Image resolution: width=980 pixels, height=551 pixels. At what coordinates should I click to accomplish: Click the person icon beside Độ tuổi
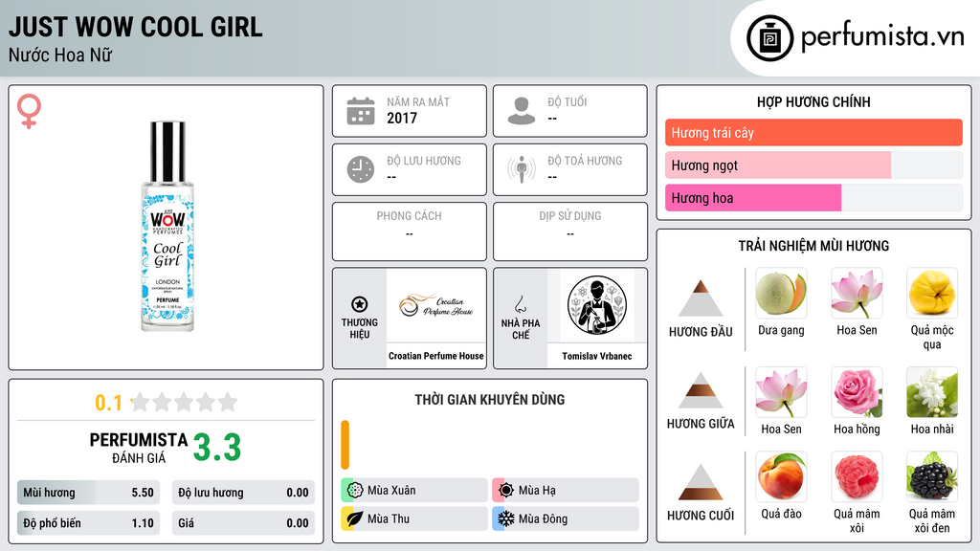[x=522, y=111]
